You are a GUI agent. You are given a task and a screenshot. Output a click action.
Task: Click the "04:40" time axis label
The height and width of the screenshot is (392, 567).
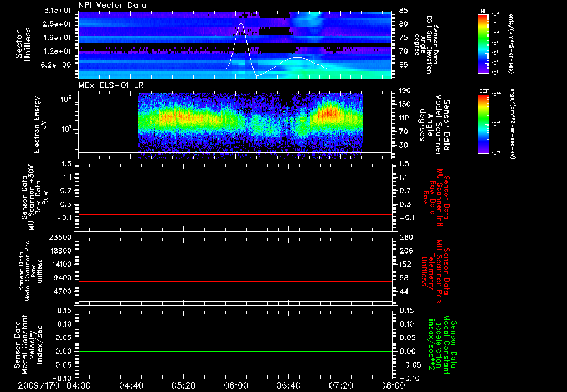[x=131, y=385]
